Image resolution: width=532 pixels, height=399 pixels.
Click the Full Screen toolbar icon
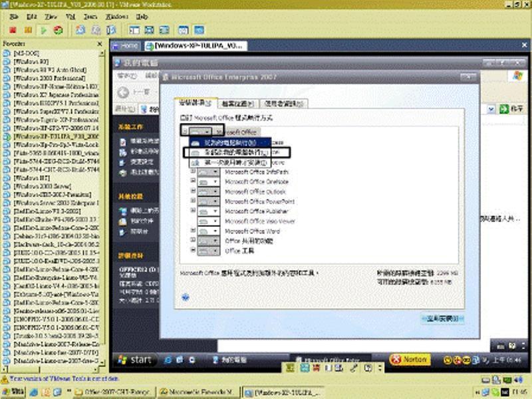(x=149, y=30)
